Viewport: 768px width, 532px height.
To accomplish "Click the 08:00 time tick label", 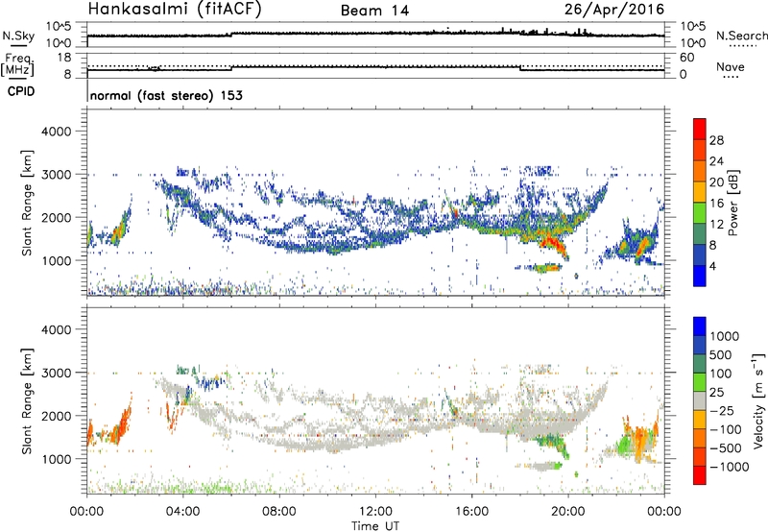I will click(279, 512).
